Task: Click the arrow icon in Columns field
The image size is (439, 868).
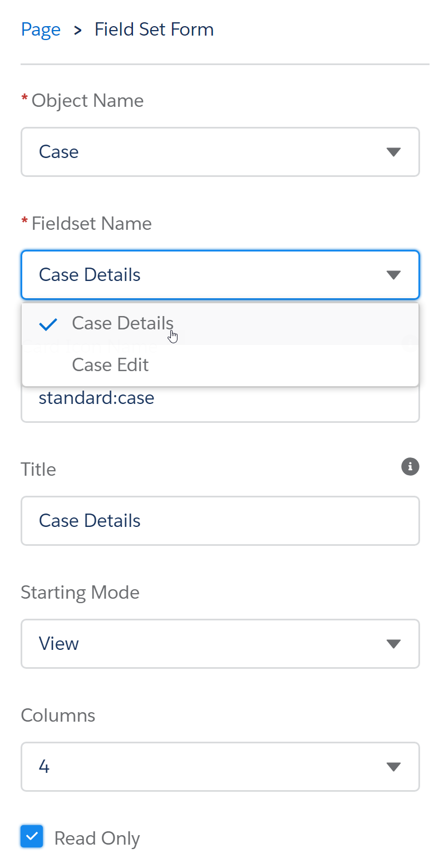Action: (x=393, y=767)
